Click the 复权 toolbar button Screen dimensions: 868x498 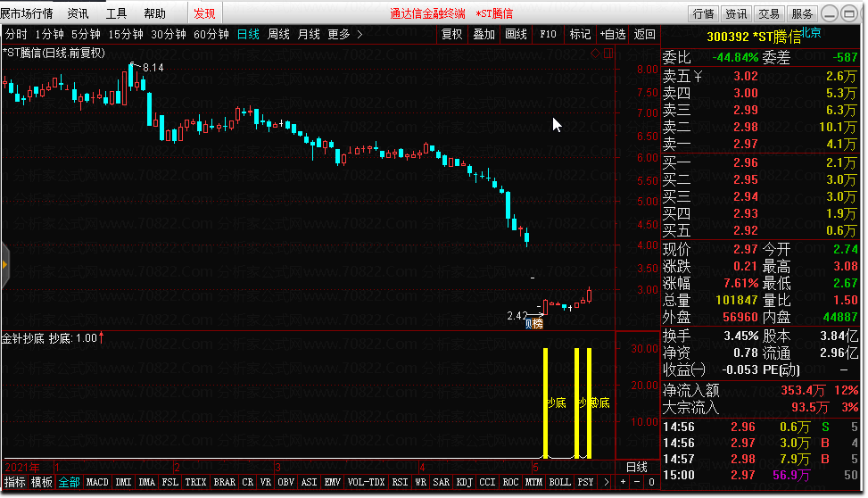(451, 34)
